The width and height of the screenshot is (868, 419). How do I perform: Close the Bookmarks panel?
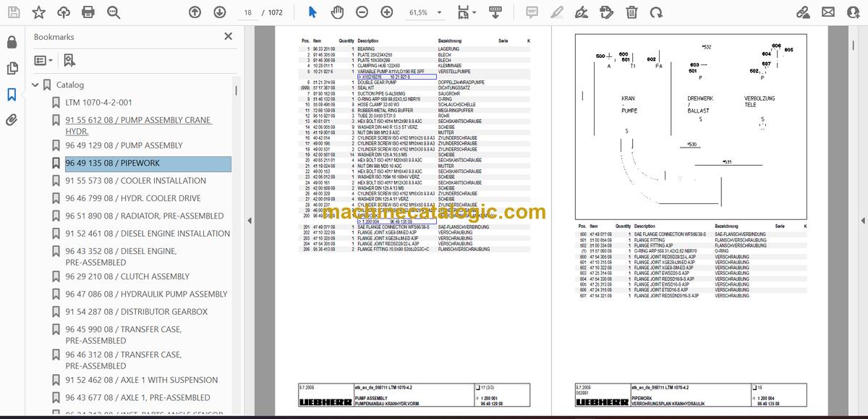click(229, 36)
